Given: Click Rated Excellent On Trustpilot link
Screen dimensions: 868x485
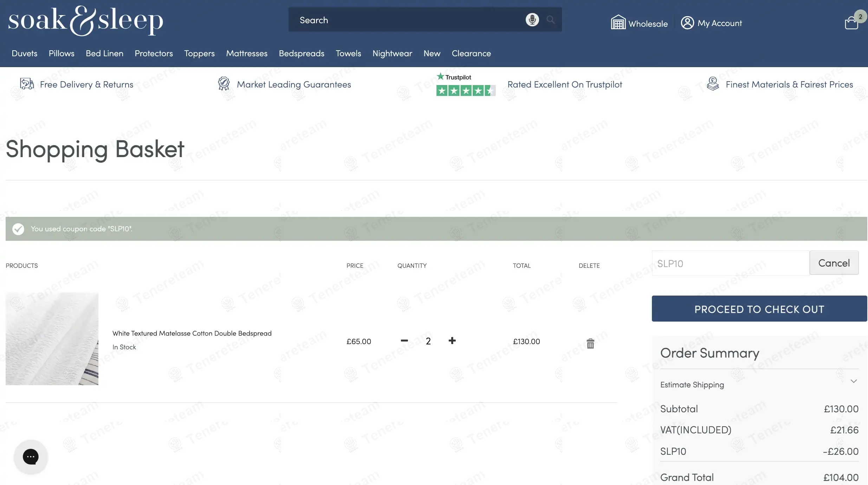Looking at the screenshot, I should click(565, 84).
